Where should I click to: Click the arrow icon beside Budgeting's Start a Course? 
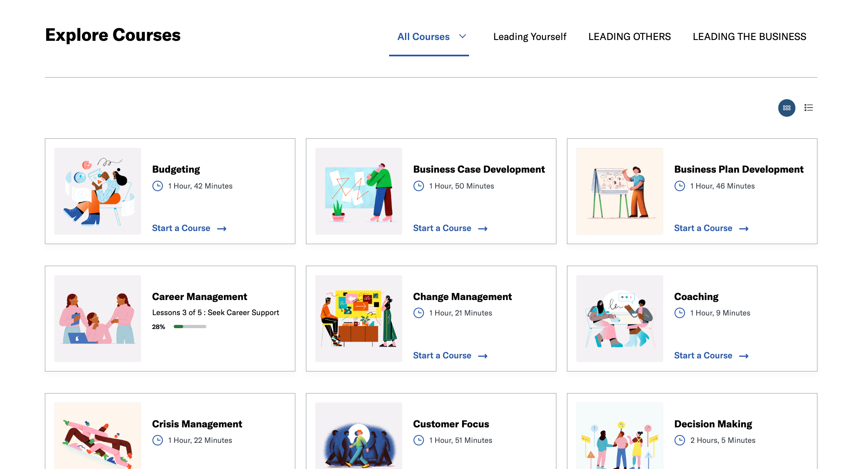pyautogui.click(x=221, y=229)
